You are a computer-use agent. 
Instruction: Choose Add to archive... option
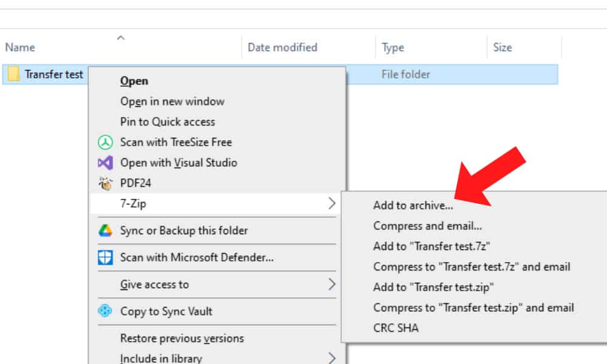click(x=413, y=206)
